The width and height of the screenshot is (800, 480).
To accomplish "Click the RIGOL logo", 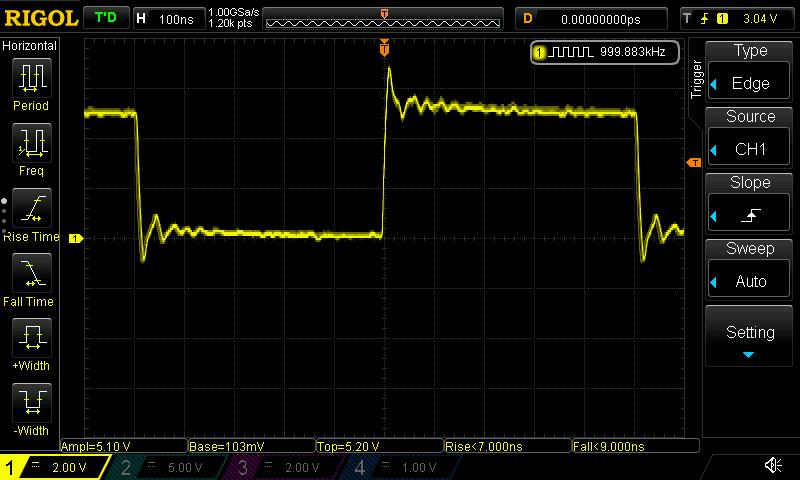I will [x=40, y=18].
